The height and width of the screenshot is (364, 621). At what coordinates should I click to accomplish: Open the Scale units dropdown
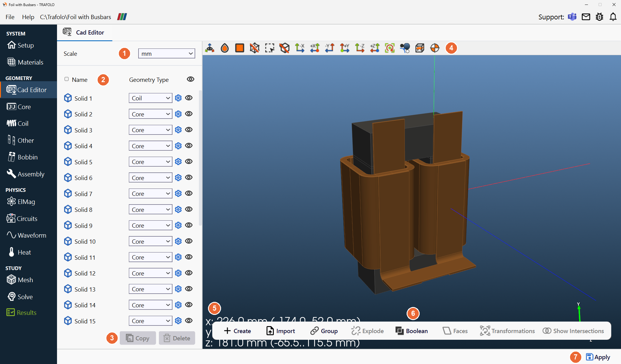click(166, 53)
